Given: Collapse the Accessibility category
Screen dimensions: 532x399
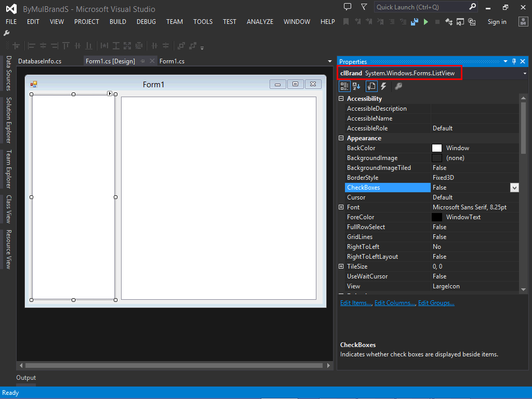Looking at the screenshot, I should point(341,99).
